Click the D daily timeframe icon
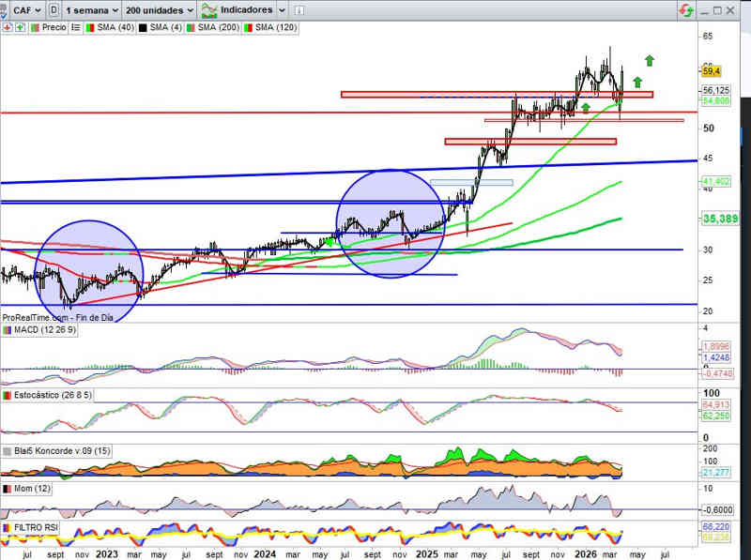 (x=54, y=9)
